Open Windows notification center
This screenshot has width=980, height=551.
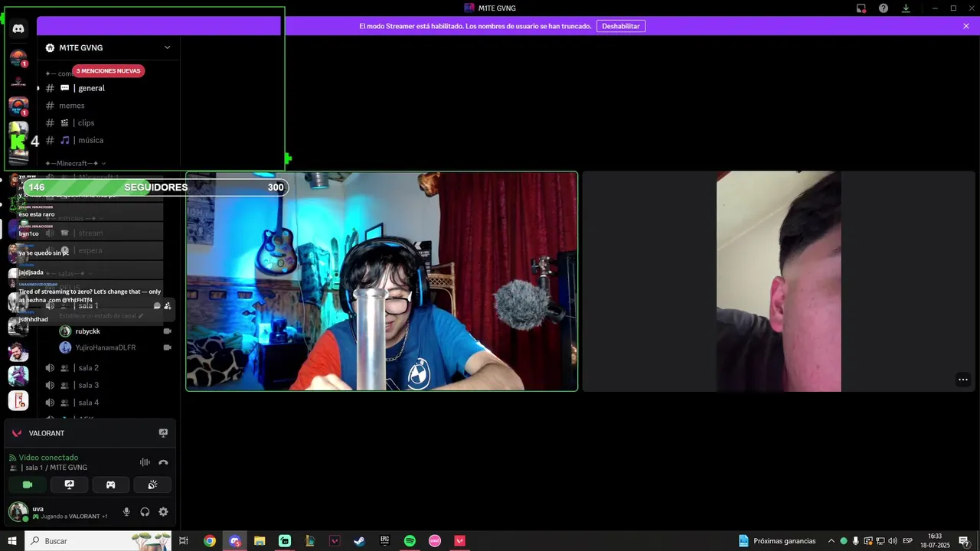964,541
